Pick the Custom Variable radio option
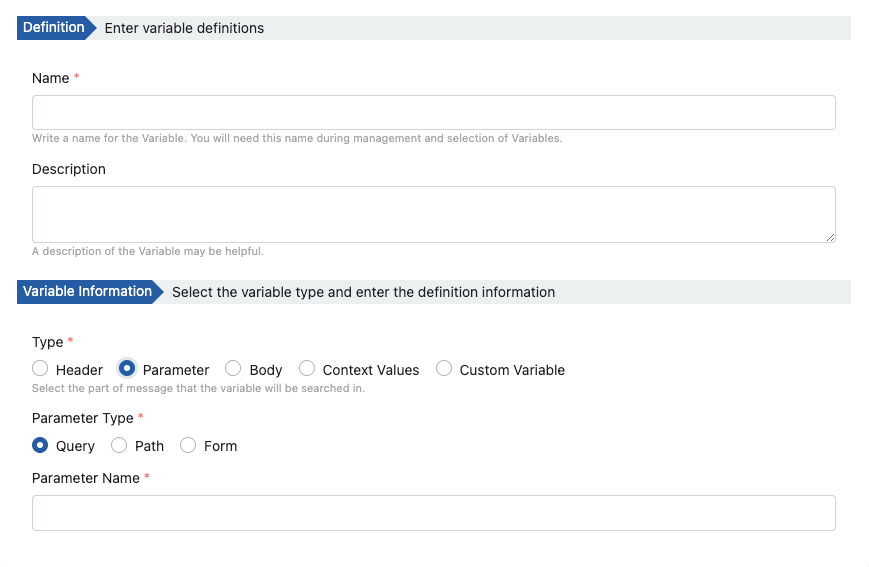Viewport: 869px width, 567px height. click(x=444, y=369)
